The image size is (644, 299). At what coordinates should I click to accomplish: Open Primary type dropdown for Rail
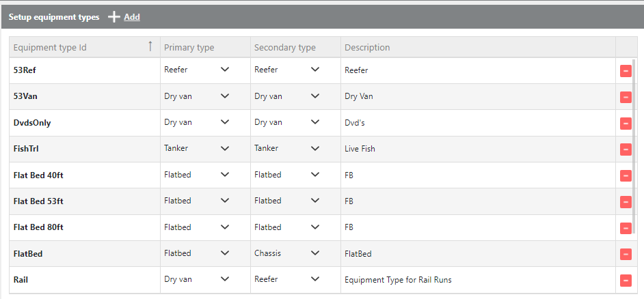click(x=225, y=279)
